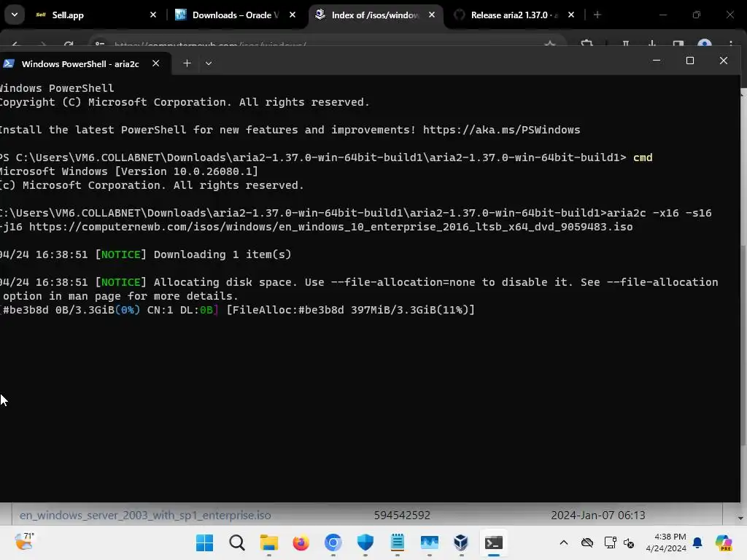
Task: Switch to Windows Terminal taskbar icon
Action: pos(494,542)
